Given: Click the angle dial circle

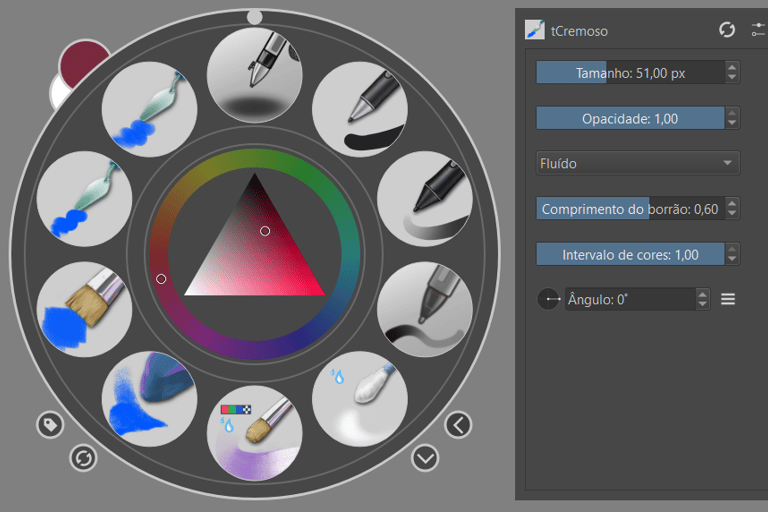Looking at the screenshot, I should tap(548, 299).
